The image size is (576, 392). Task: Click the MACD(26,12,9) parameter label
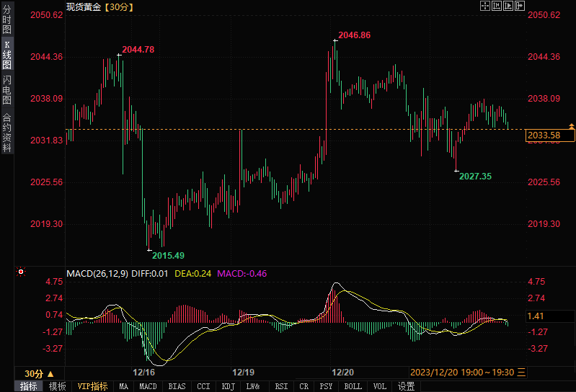point(97,273)
